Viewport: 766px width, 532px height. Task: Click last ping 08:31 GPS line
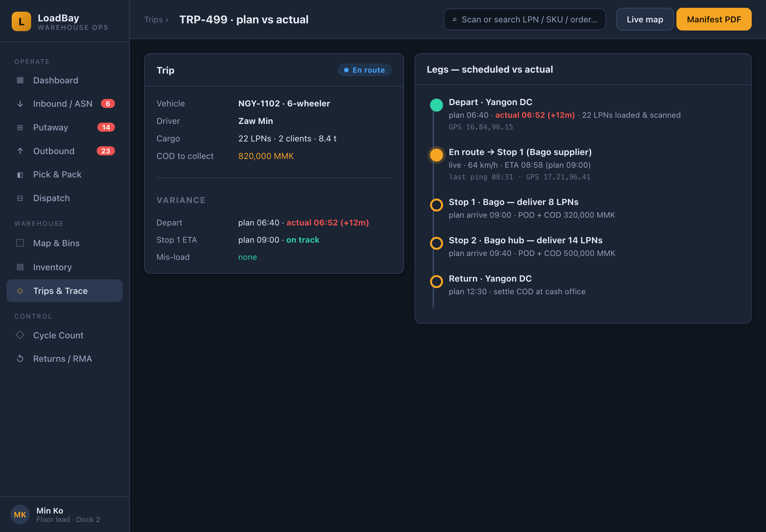tap(520, 177)
